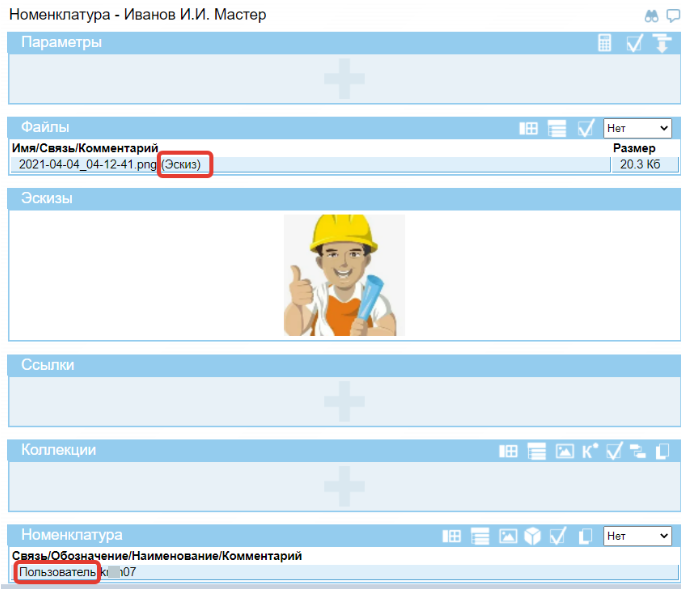The image size is (696, 604).
Task: Click the download arrow icon in Параметры
Action: [661, 43]
